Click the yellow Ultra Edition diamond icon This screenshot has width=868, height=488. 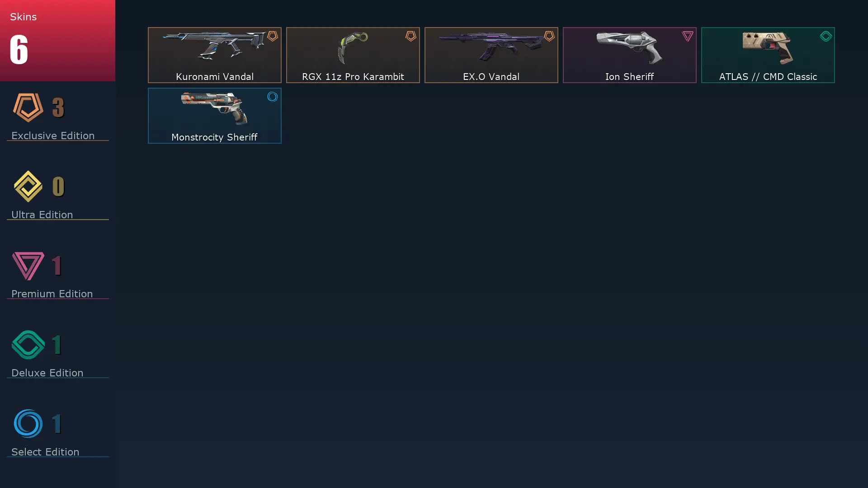pyautogui.click(x=28, y=186)
